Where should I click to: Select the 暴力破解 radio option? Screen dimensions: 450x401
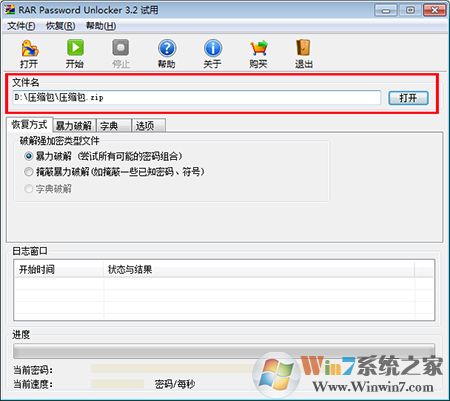coord(29,156)
